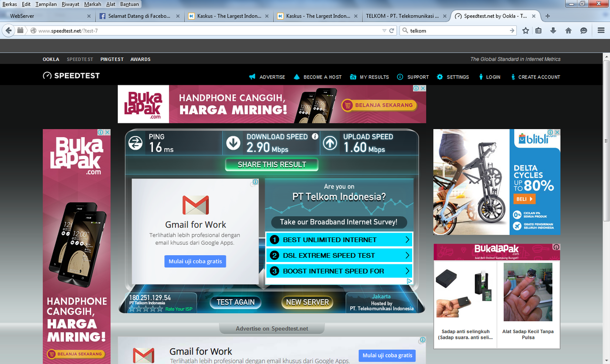The image size is (610, 364).
Task: Open Become a Host link
Action: pyautogui.click(x=317, y=77)
